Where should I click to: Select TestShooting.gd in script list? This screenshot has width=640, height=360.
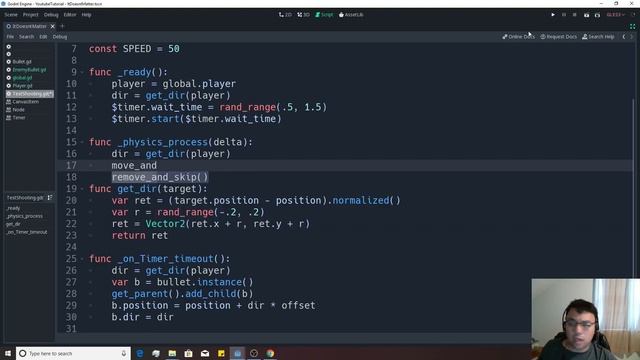29,94
